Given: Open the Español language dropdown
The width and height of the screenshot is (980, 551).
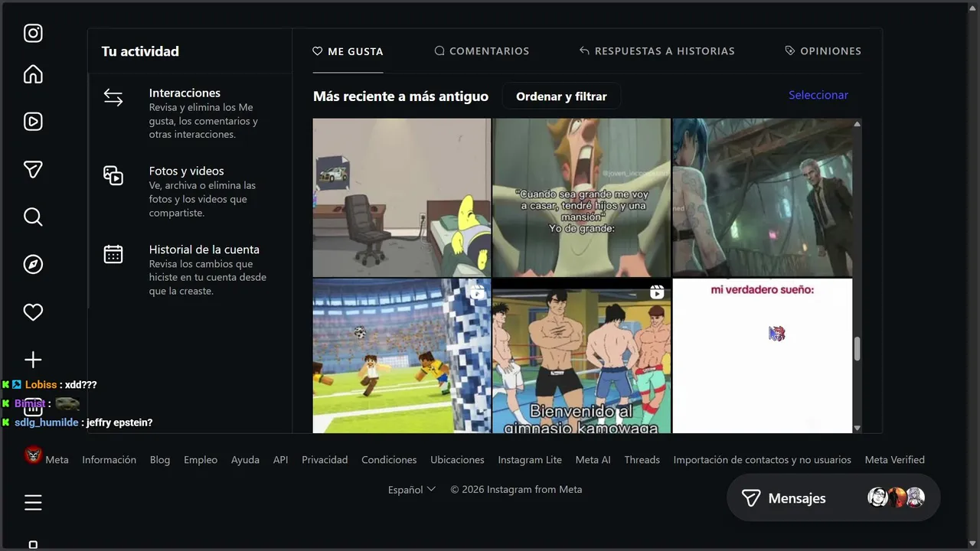Looking at the screenshot, I should (x=412, y=490).
